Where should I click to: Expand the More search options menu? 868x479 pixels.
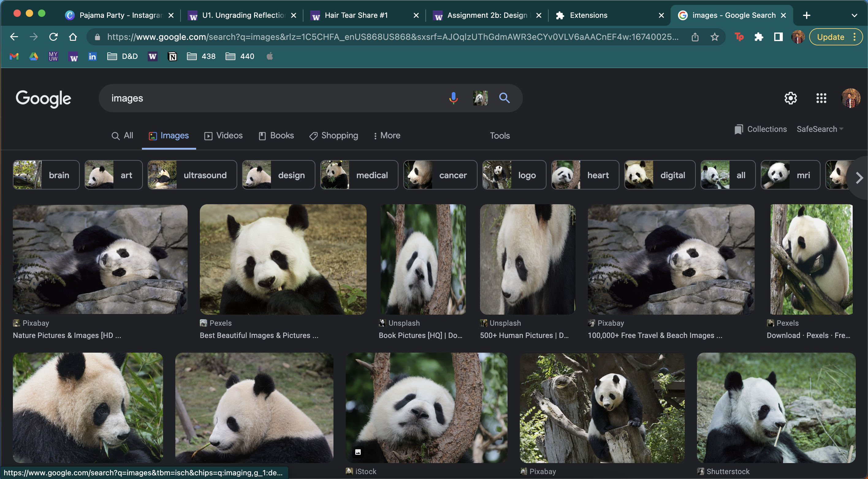(387, 136)
